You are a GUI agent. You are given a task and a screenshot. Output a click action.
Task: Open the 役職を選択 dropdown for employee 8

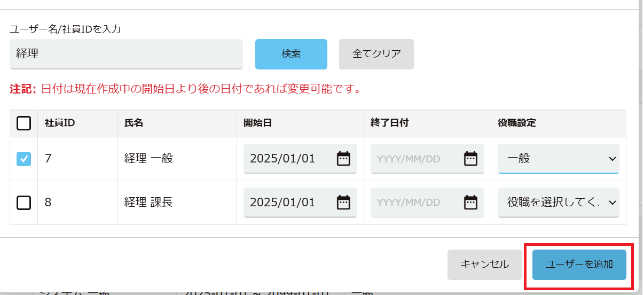pyautogui.click(x=559, y=203)
